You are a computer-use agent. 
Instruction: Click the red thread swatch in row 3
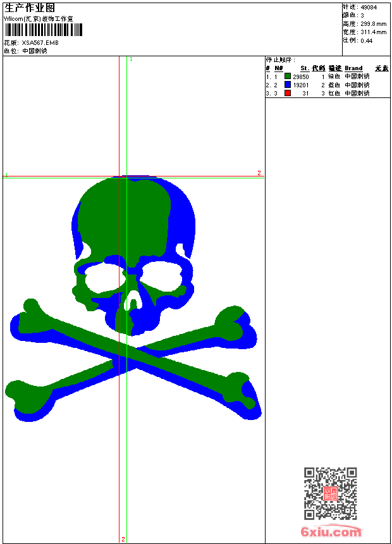click(x=288, y=93)
